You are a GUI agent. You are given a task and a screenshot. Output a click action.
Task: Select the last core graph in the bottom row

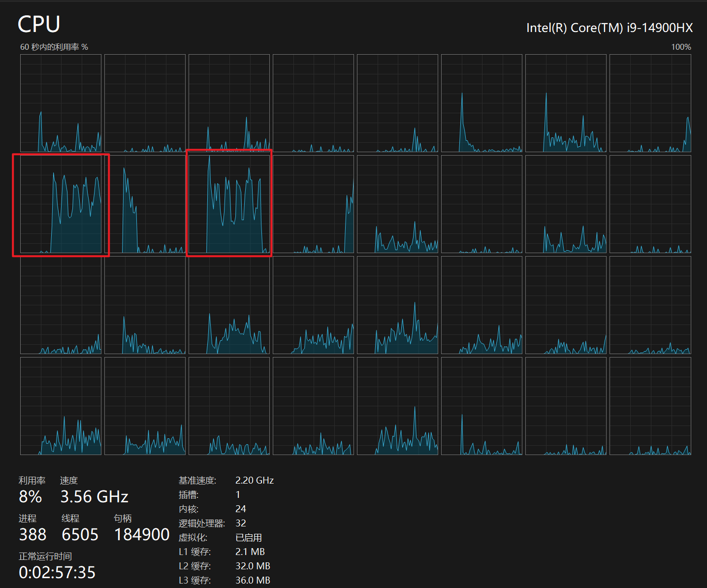coord(650,406)
